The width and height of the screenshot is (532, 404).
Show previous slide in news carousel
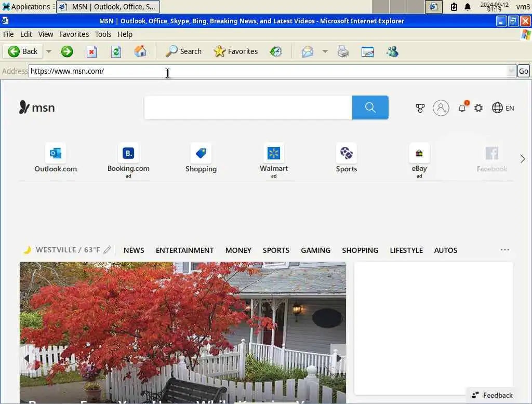click(27, 358)
